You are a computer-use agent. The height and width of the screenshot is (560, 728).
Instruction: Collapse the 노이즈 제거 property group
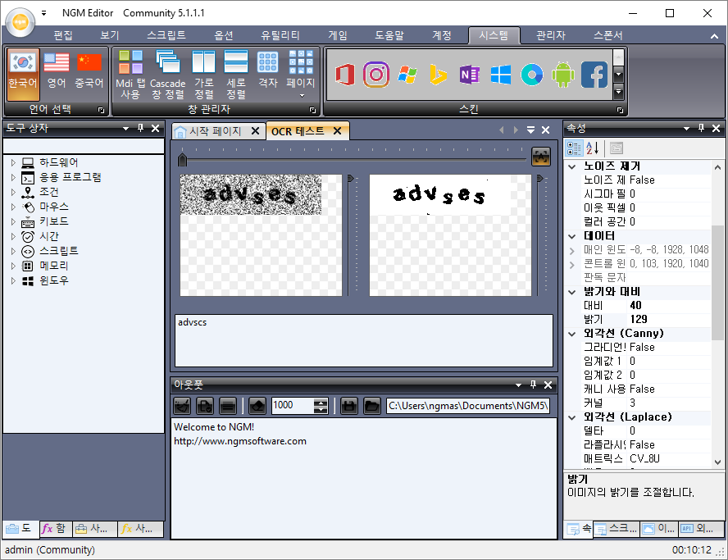(572, 166)
